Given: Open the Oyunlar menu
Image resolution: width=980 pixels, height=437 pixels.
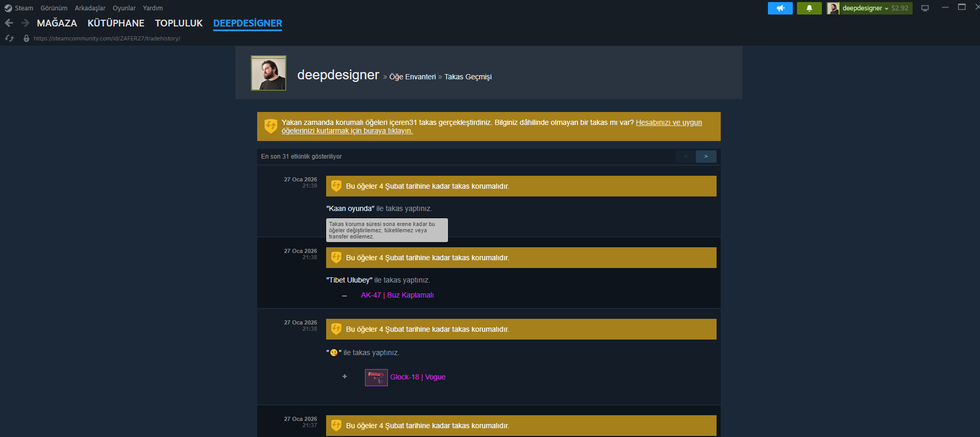Looking at the screenshot, I should click(124, 8).
